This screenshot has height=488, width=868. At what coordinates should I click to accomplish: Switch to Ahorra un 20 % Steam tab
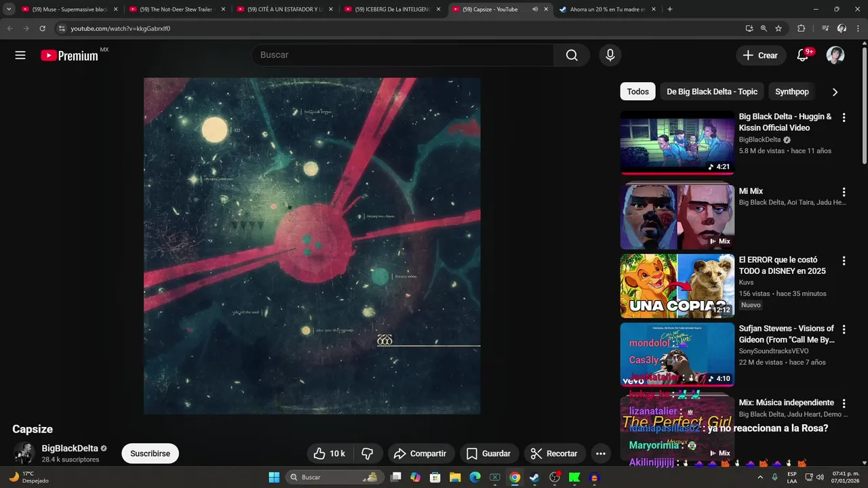[x=606, y=9]
